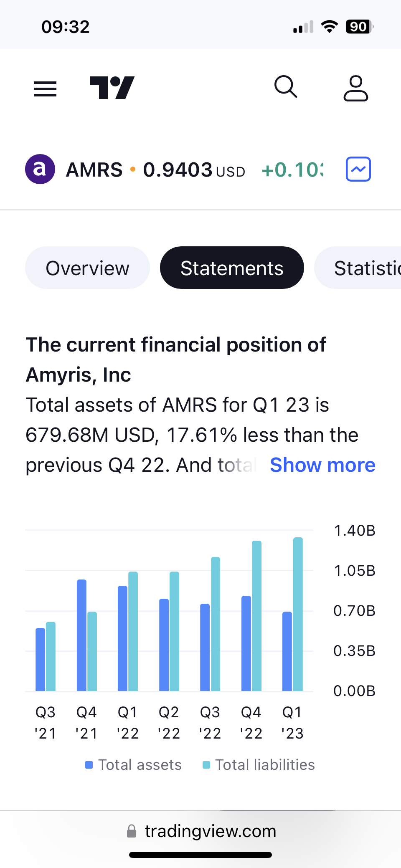Switch to the Overview tab
Image resolution: width=401 pixels, height=868 pixels.
(x=87, y=268)
